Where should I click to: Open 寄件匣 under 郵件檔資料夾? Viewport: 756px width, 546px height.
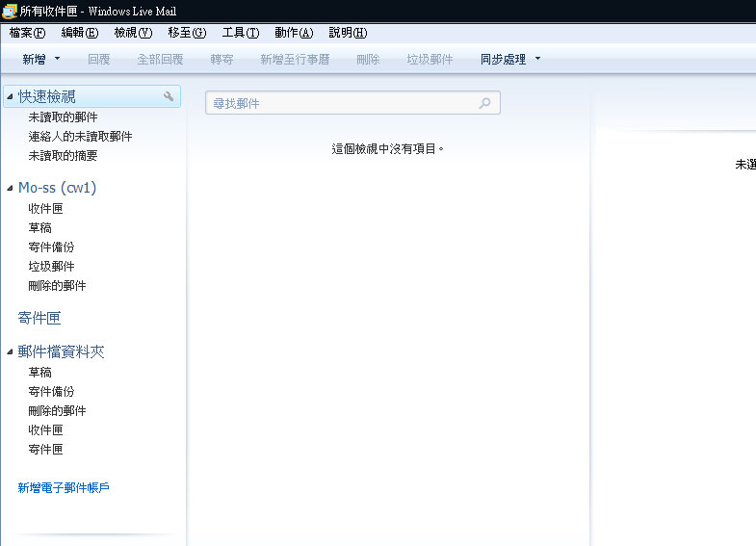pyautogui.click(x=46, y=450)
